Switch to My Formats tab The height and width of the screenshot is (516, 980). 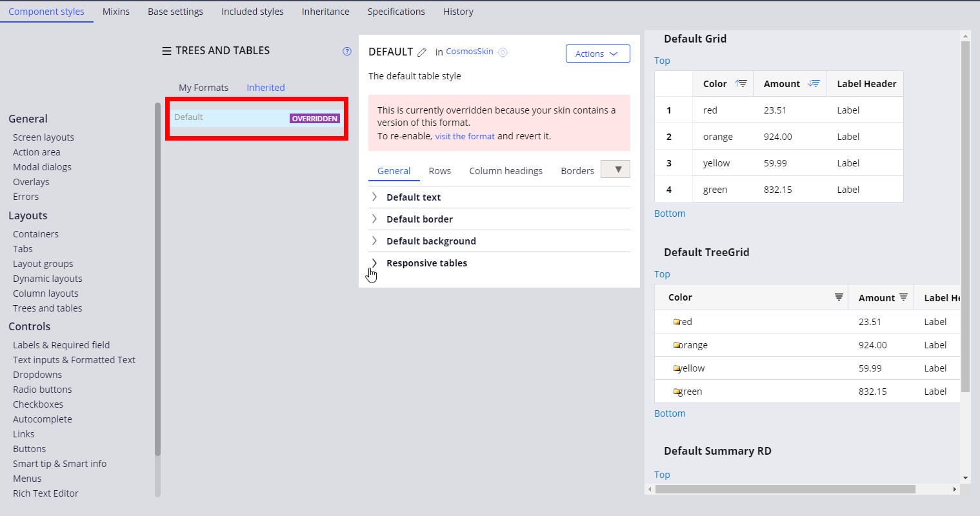point(204,88)
